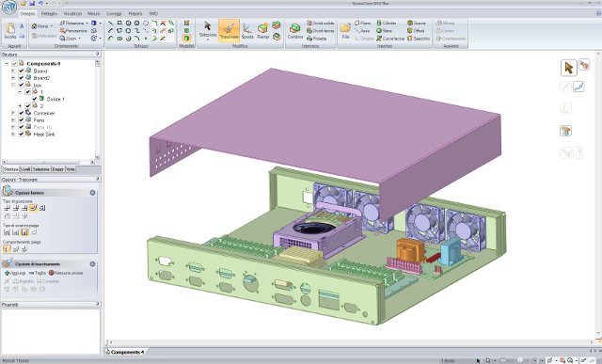This screenshot has height=364, width=602.
Task: Uncheck the Board component checkbox
Action: (22, 71)
